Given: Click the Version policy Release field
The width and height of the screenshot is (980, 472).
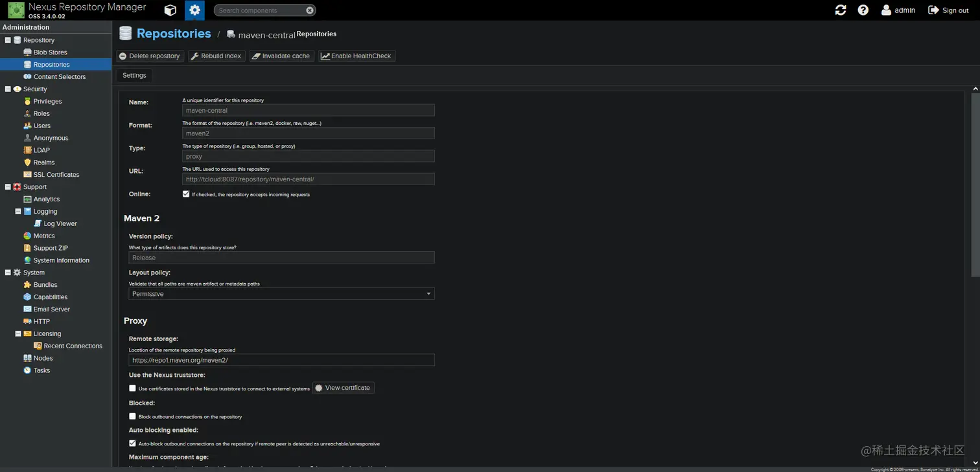Looking at the screenshot, I should [x=281, y=258].
